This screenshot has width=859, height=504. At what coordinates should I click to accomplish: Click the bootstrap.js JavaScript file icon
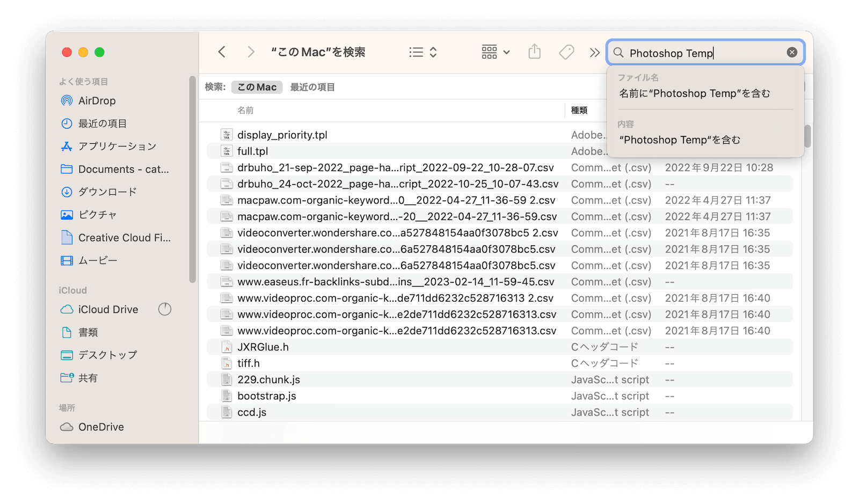tap(227, 396)
